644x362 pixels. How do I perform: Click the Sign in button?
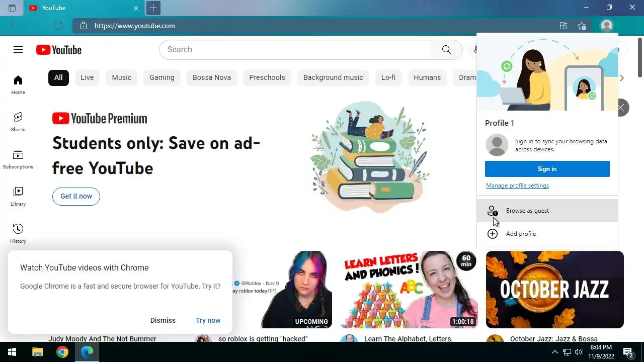click(547, 169)
